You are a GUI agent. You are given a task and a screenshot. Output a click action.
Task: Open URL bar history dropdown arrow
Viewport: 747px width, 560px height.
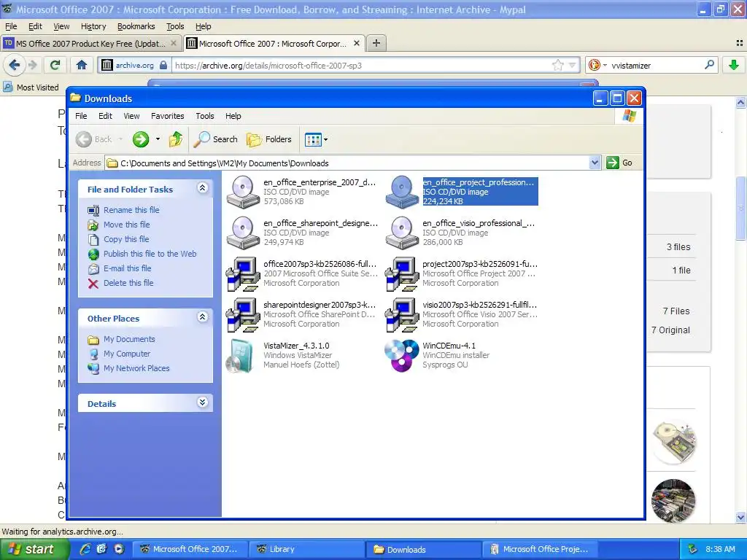click(x=572, y=65)
